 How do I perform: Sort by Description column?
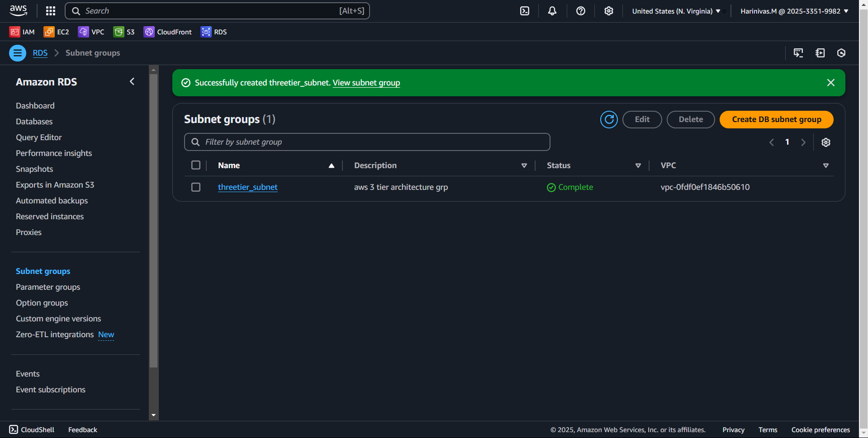click(524, 165)
